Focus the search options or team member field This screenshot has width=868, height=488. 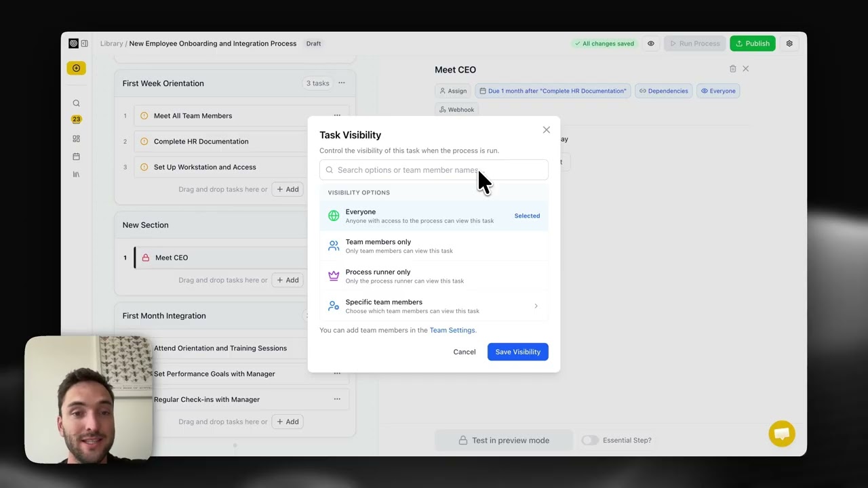coord(434,170)
